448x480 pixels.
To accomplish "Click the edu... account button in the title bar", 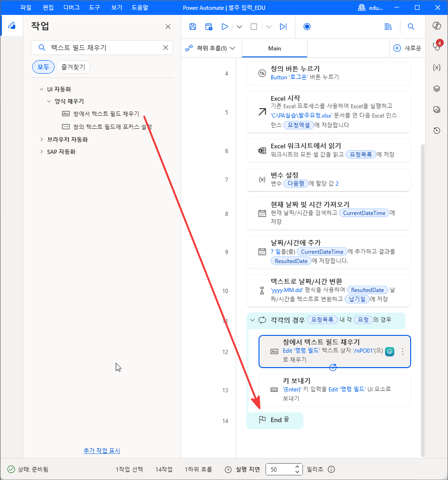I will click(370, 7).
